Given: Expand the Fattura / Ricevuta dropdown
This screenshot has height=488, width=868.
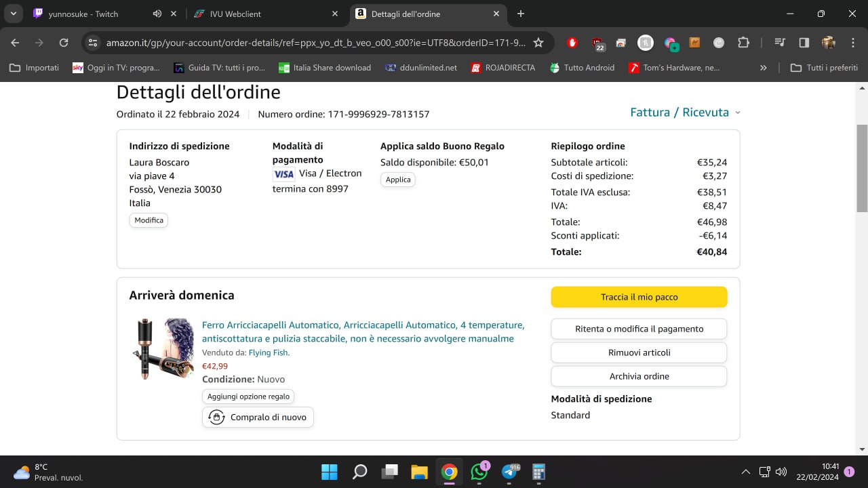Looking at the screenshot, I should [685, 113].
